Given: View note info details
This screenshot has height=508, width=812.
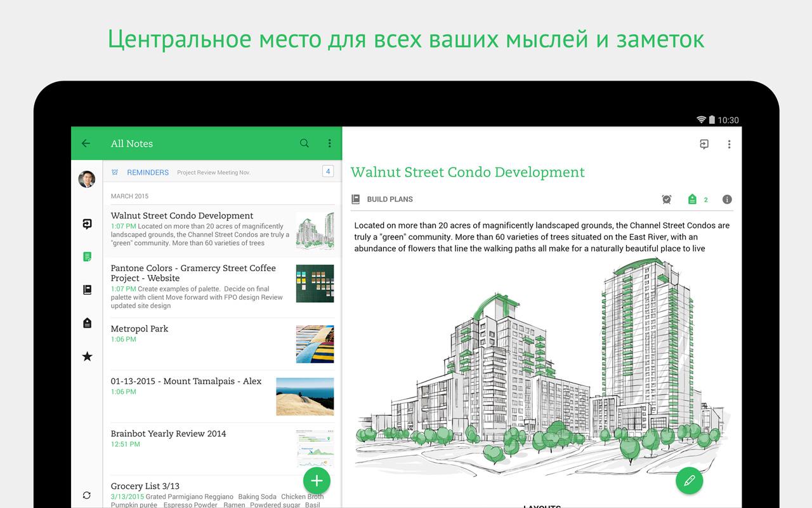Looking at the screenshot, I should [x=727, y=199].
